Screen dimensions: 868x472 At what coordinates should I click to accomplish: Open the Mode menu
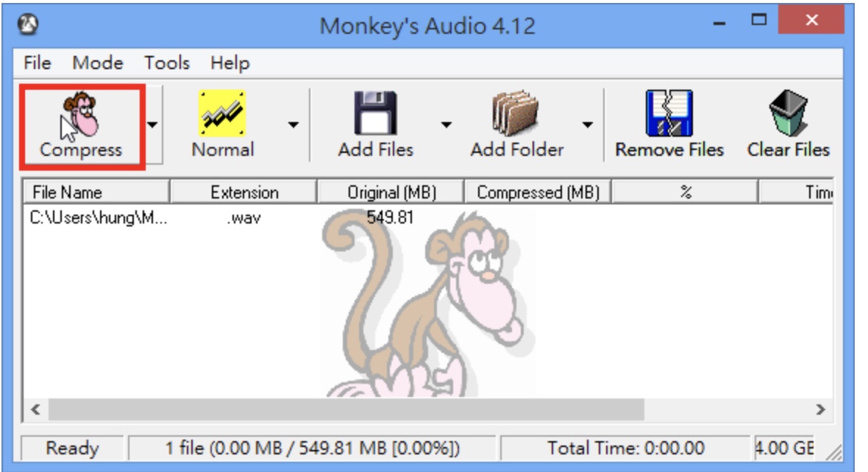click(x=97, y=63)
